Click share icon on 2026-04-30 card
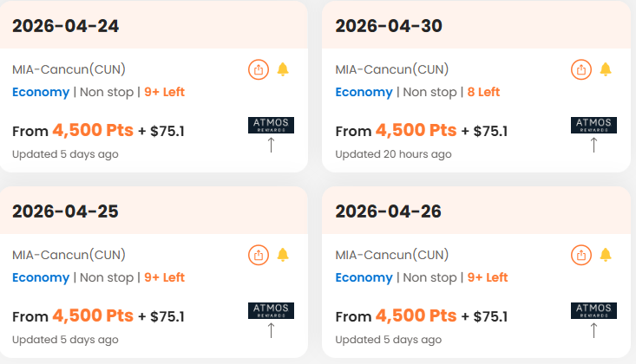636x364 pixels. 580,69
